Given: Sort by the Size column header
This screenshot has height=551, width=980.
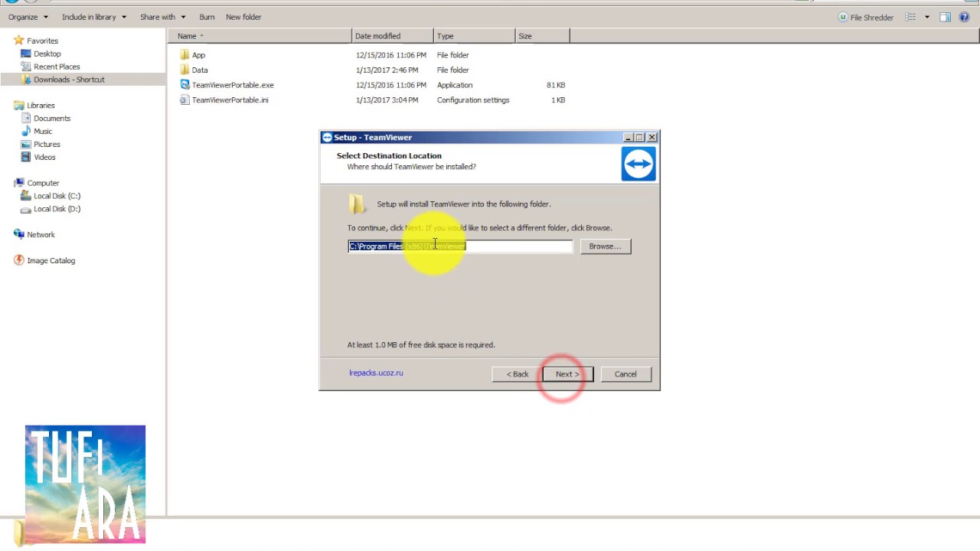Looking at the screenshot, I should click(542, 36).
